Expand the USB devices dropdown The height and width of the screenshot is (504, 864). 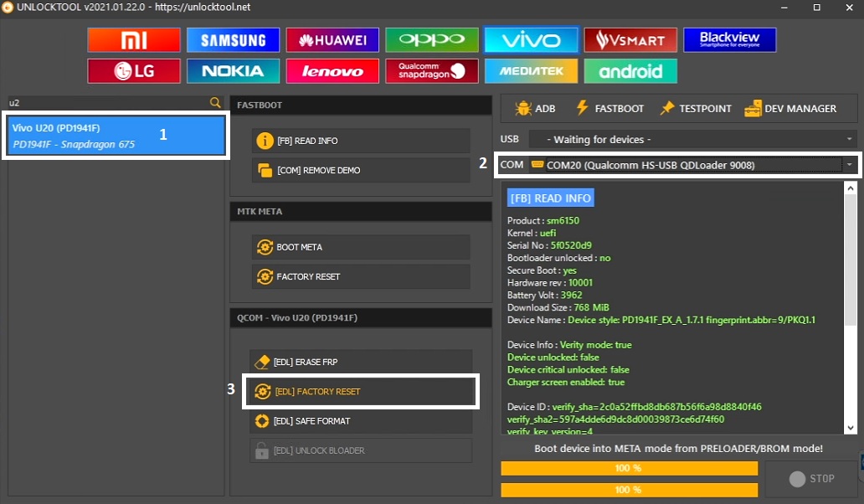click(x=849, y=139)
